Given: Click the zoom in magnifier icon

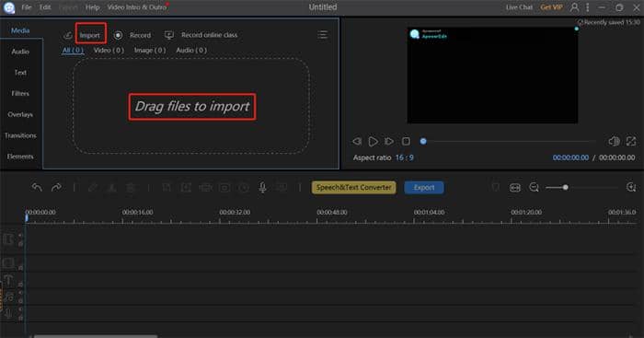Looking at the screenshot, I should tap(631, 188).
